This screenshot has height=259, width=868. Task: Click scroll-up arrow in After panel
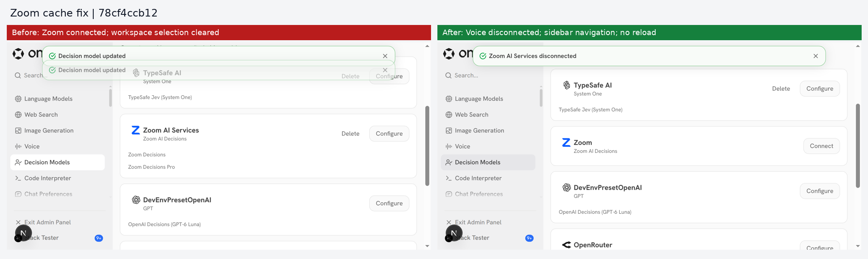858,46
